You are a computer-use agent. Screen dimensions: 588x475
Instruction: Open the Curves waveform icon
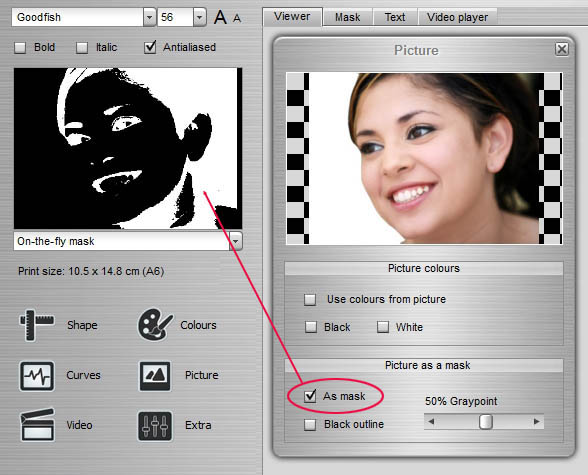coord(37,376)
